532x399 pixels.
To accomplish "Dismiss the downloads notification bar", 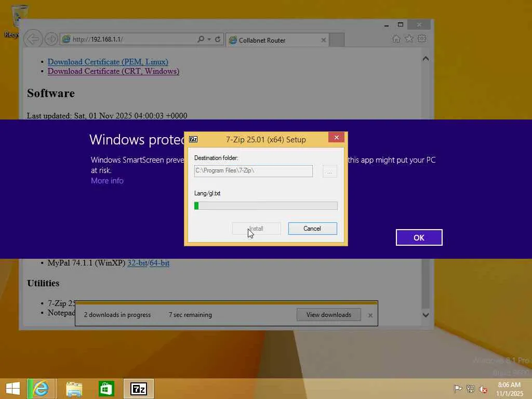I will click(370, 315).
